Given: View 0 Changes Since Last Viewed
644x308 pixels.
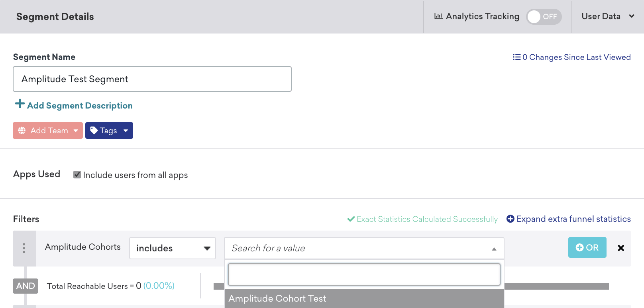Looking at the screenshot, I should pos(571,57).
